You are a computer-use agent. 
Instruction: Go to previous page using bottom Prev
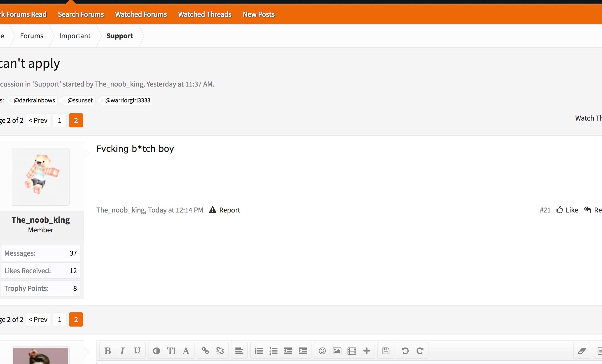[38, 319]
